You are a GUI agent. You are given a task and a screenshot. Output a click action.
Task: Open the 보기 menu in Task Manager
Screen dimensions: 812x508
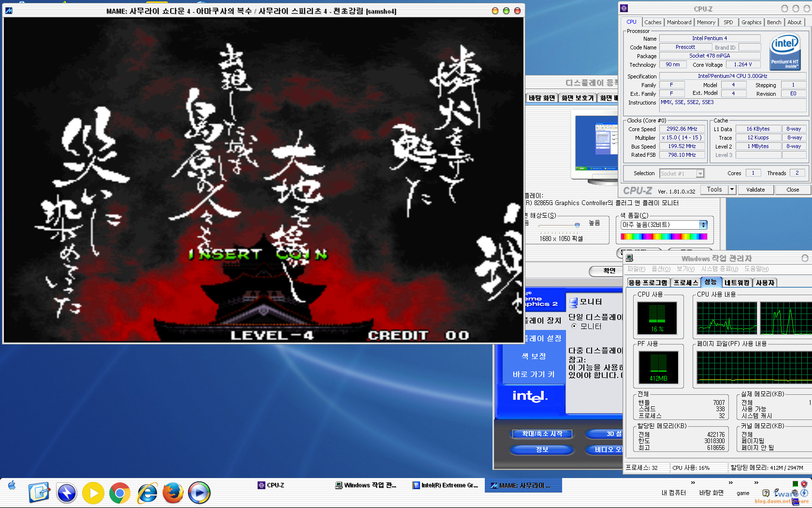[685, 269]
